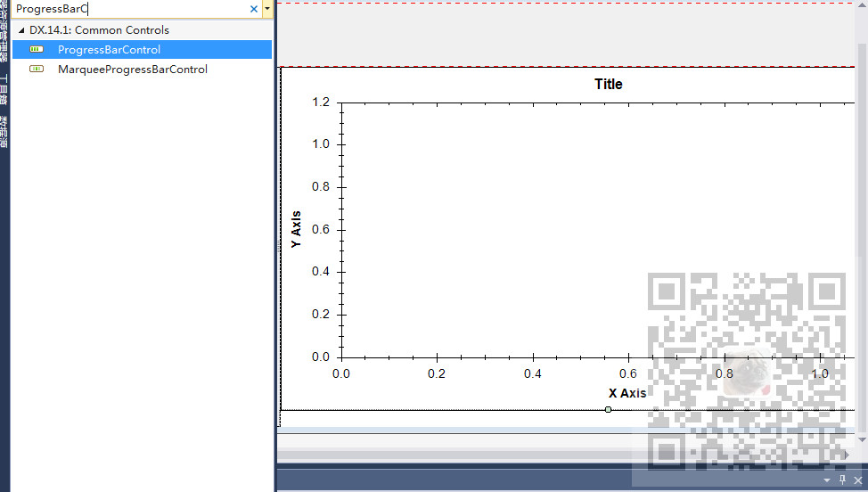Click the 1.0 value on Y axis
Viewport: 868px width, 492px height.
321,143
